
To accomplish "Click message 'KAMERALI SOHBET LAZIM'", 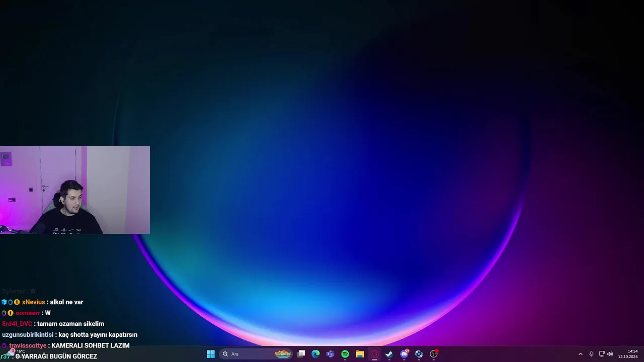I will 91,346.
